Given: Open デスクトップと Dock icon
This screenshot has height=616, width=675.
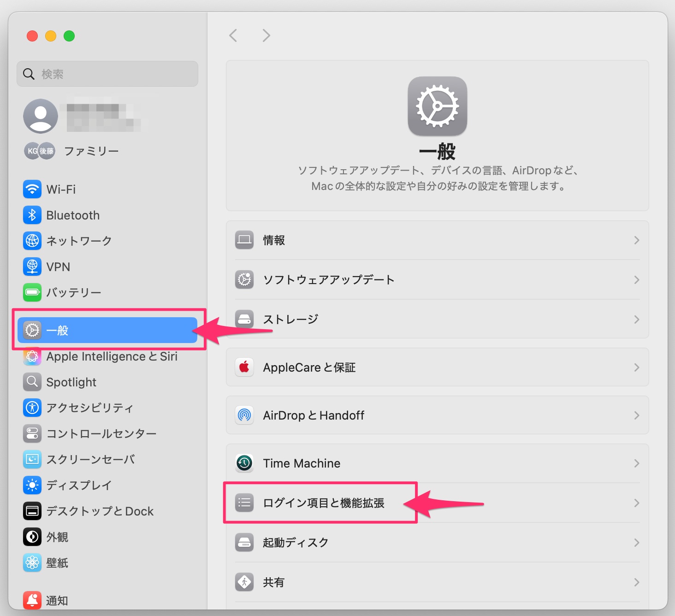Looking at the screenshot, I should pos(32,511).
